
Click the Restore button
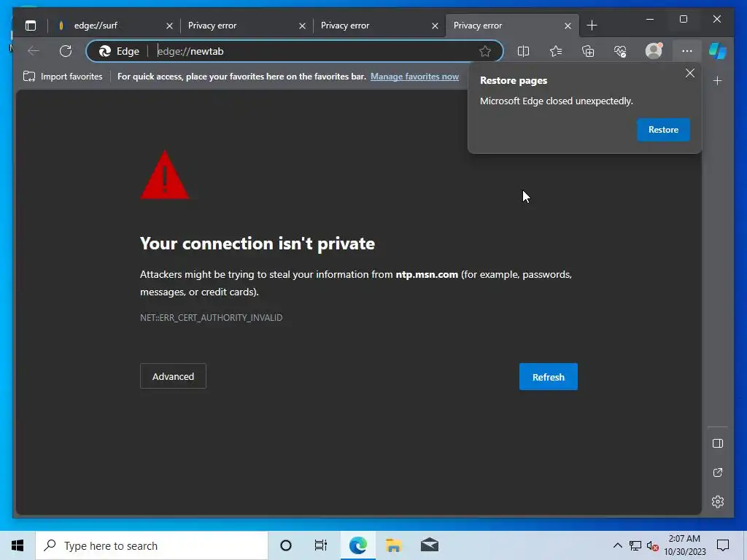pos(663,130)
